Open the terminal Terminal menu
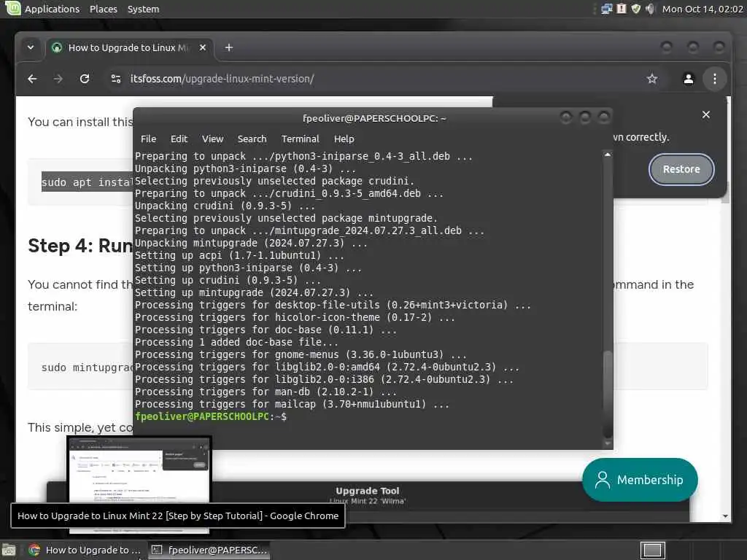 pos(300,139)
